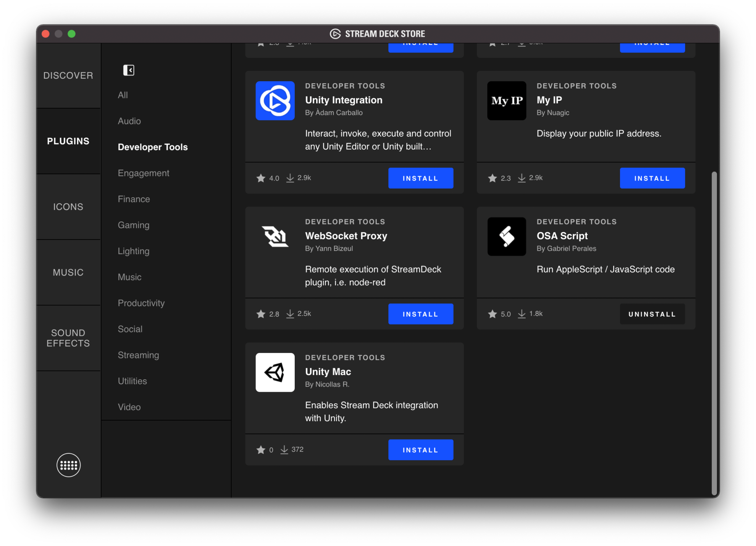Select the Productivity category filter
756x546 pixels.
click(141, 303)
